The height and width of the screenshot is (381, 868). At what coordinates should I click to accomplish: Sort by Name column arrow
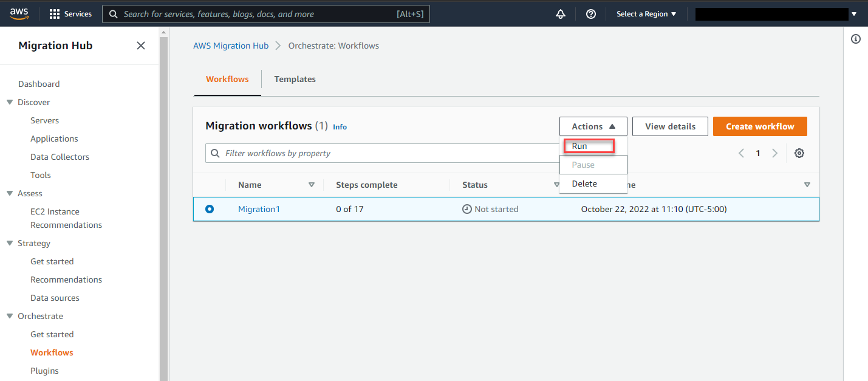(312, 185)
